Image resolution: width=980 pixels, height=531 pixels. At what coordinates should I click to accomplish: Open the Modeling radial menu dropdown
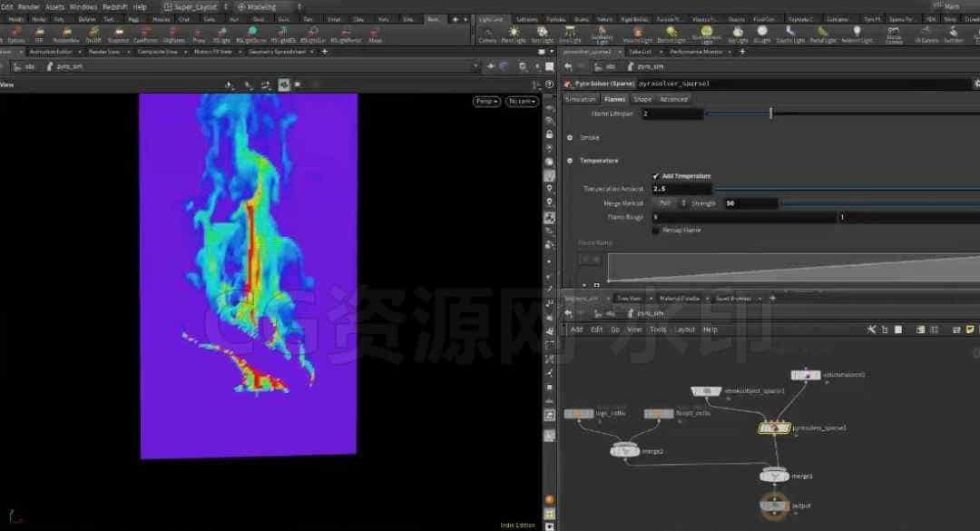tap(269, 7)
